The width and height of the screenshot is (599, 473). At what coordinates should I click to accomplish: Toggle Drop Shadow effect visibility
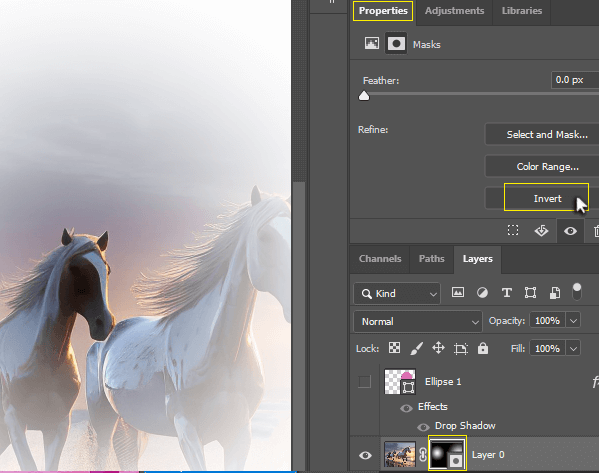click(x=423, y=426)
